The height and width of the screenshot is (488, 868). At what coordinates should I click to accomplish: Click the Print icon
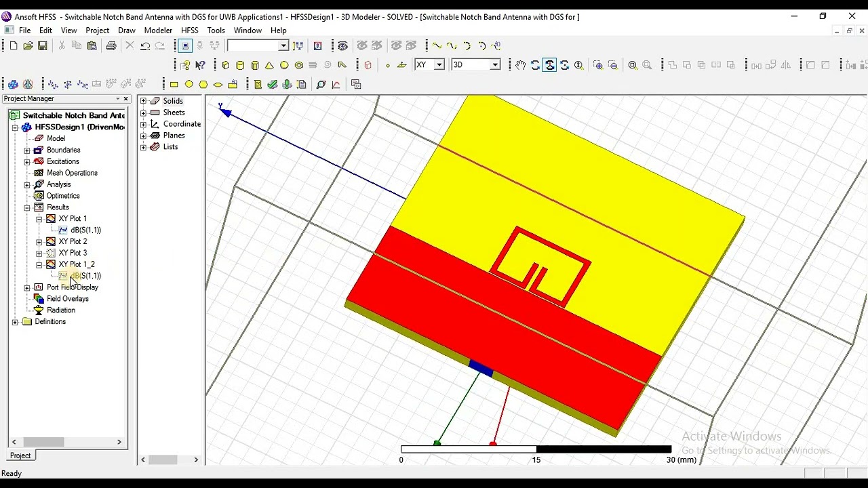[111, 45]
